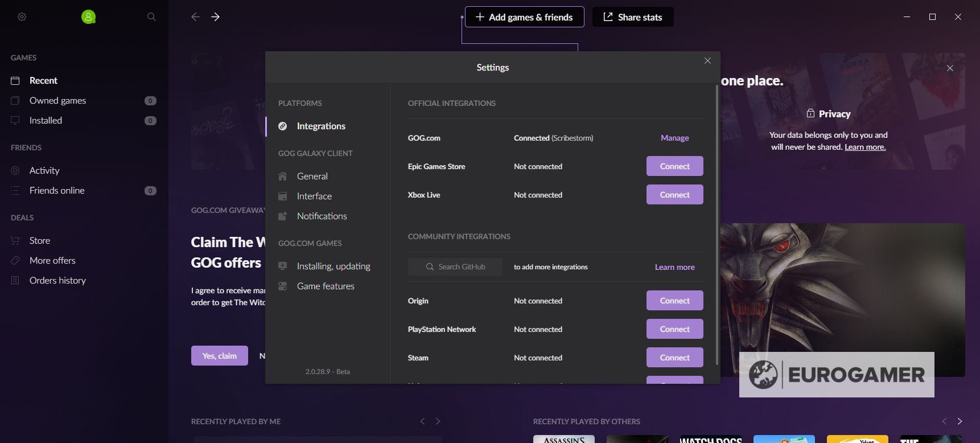This screenshot has height=443, width=980.
Task: Close the Settings dialog
Action: tap(707, 61)
